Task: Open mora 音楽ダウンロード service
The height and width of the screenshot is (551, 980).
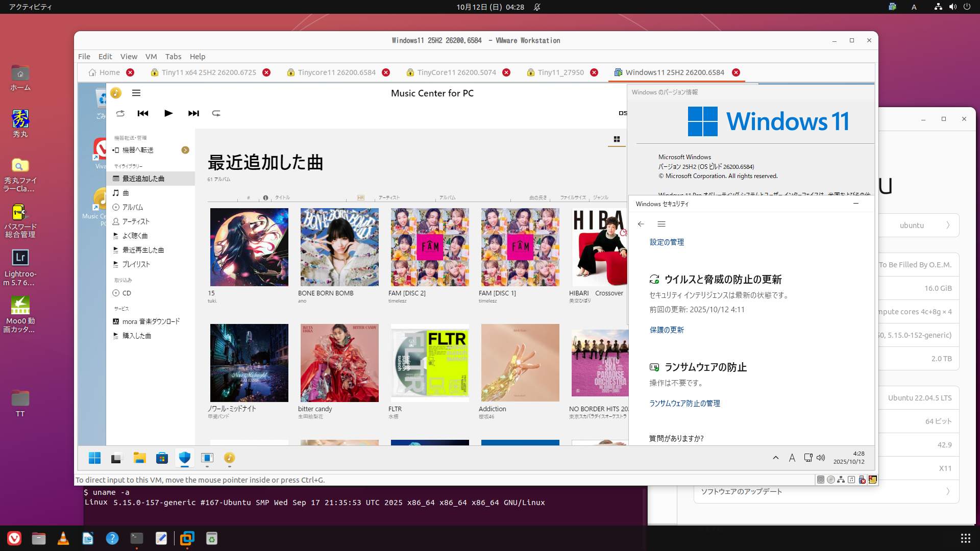Action: coord(151,321)
